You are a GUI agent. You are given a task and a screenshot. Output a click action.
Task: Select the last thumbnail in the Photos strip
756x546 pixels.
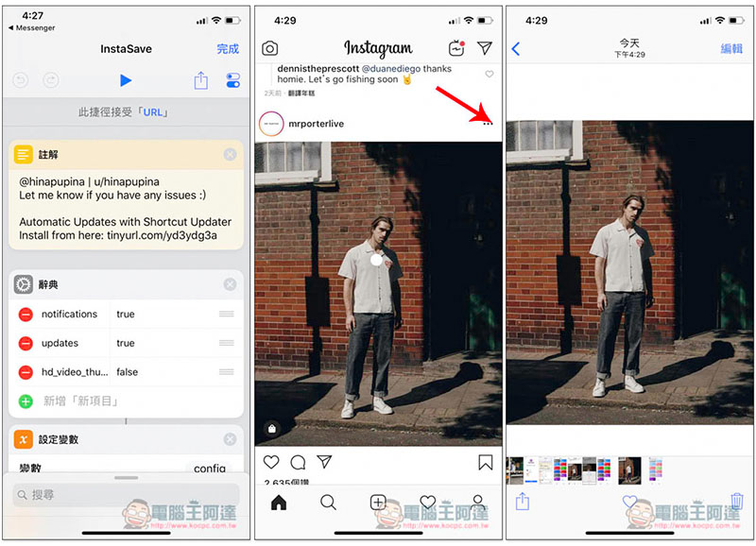coord(655,470)
